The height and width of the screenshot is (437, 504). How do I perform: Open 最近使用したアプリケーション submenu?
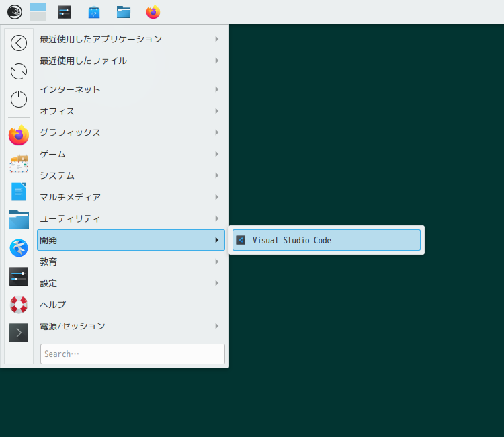point(131,39)
